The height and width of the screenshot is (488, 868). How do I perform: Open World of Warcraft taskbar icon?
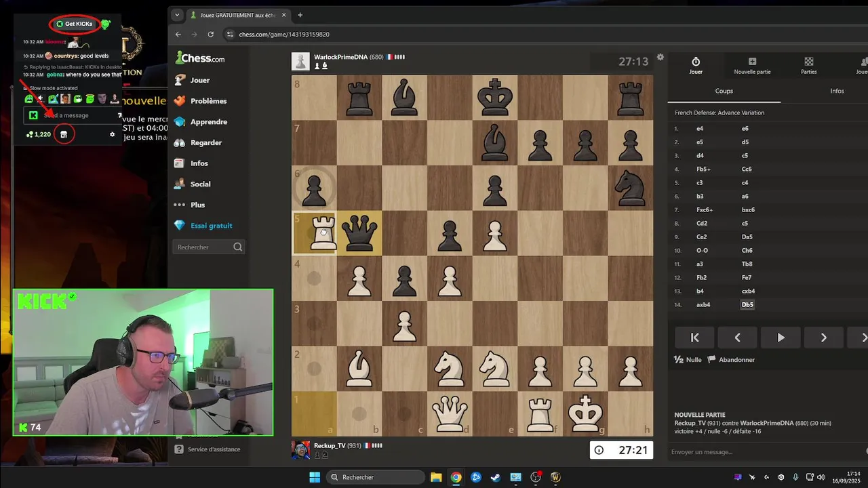pos(555,477)
